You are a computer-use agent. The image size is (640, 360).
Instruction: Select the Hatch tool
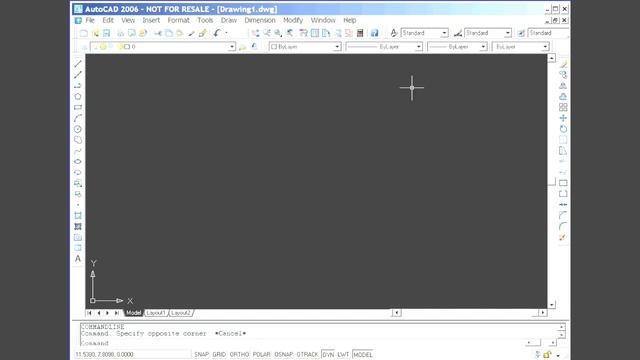pos(78,227)
